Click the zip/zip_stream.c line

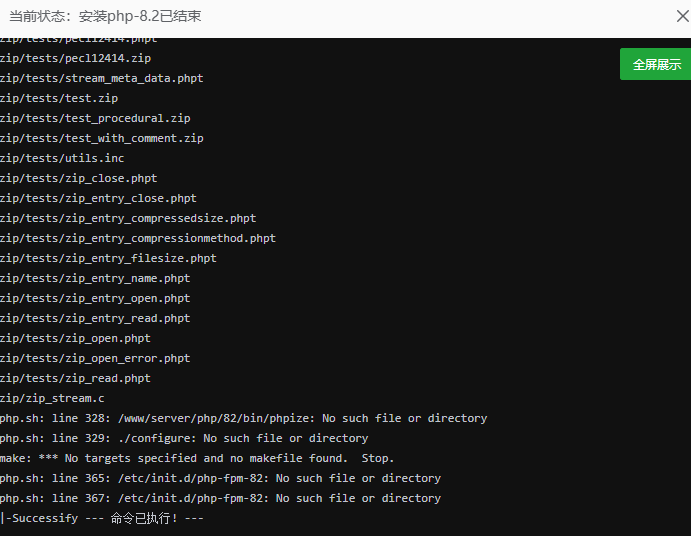[x=52, y=398]
